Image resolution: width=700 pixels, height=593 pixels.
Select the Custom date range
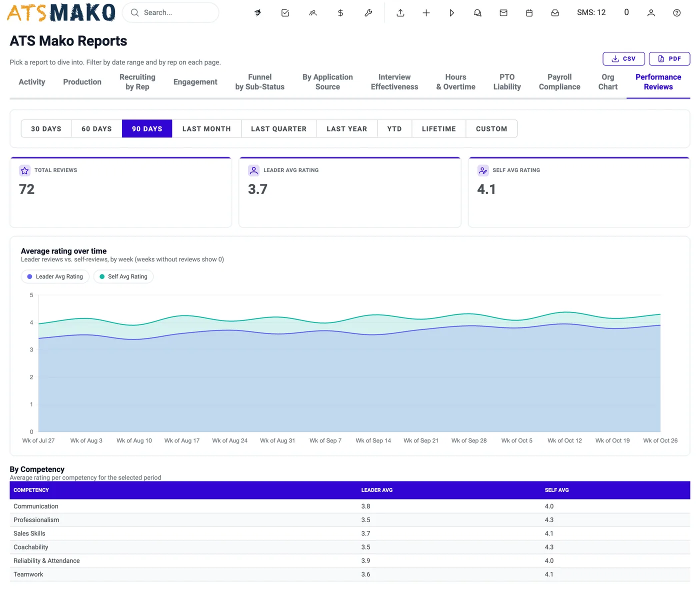pos(491,128)
